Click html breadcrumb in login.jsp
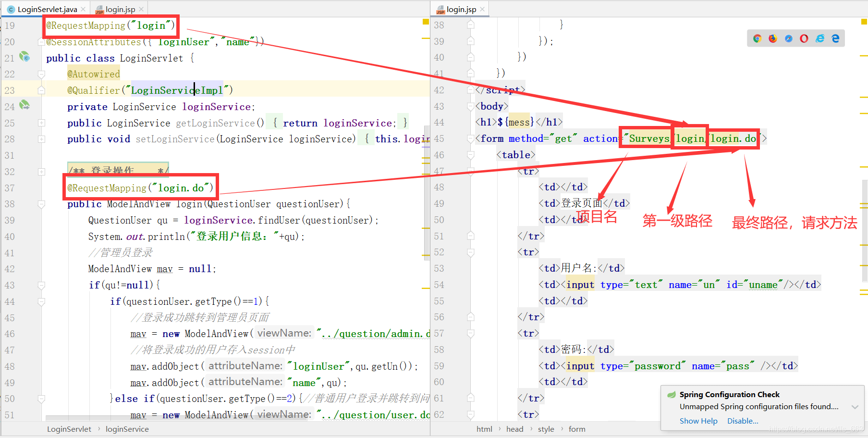 [484, 429]
